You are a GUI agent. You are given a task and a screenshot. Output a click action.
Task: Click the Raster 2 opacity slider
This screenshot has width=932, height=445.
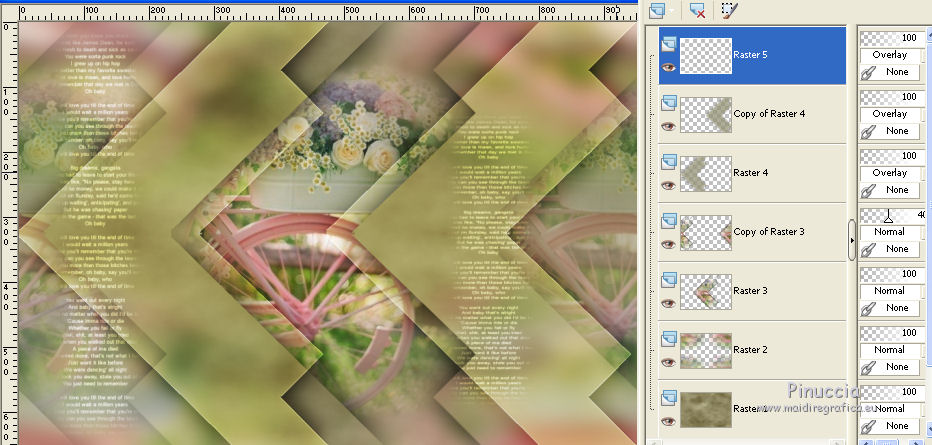(x=893, y=332)
